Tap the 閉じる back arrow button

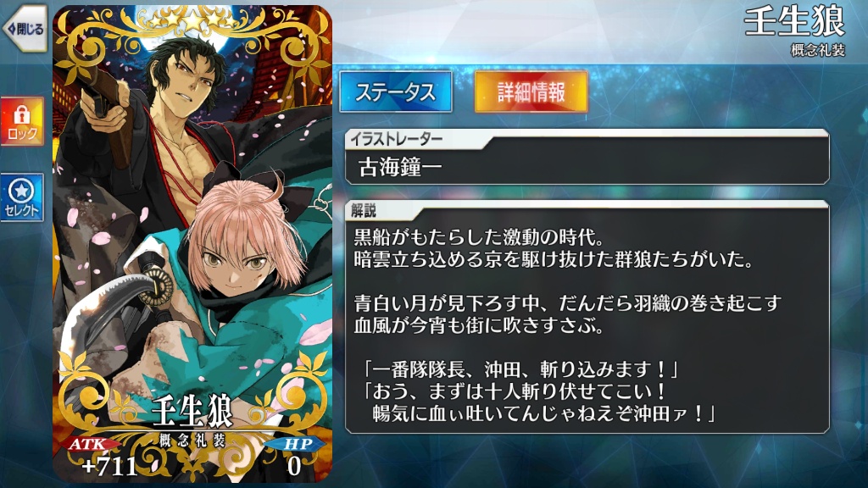click(x=25, y=29)
